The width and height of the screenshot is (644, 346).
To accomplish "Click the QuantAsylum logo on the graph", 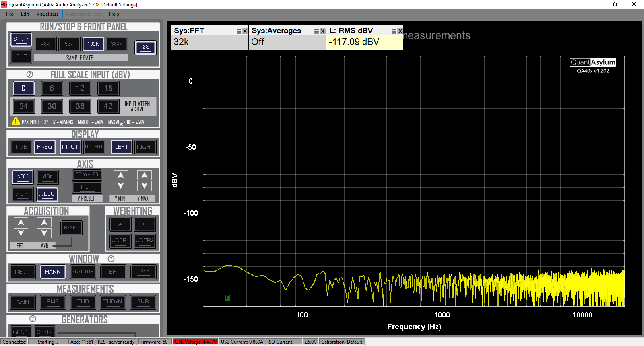I will [x=593, y=62].
